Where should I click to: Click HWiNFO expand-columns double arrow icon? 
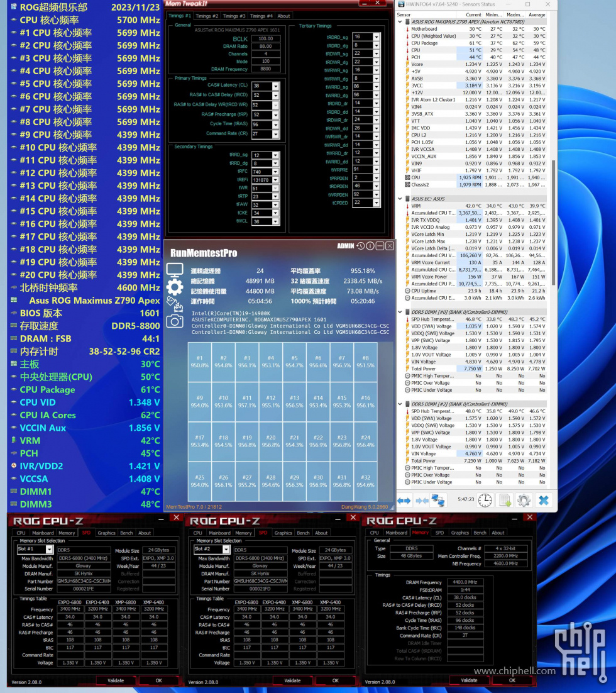404,501
